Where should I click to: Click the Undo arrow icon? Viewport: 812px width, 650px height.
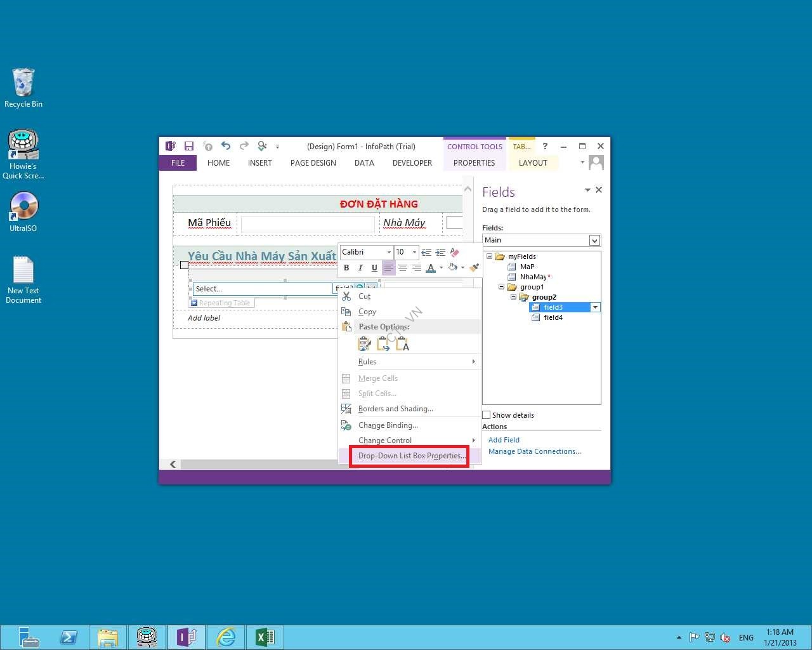tap(226, 146)
